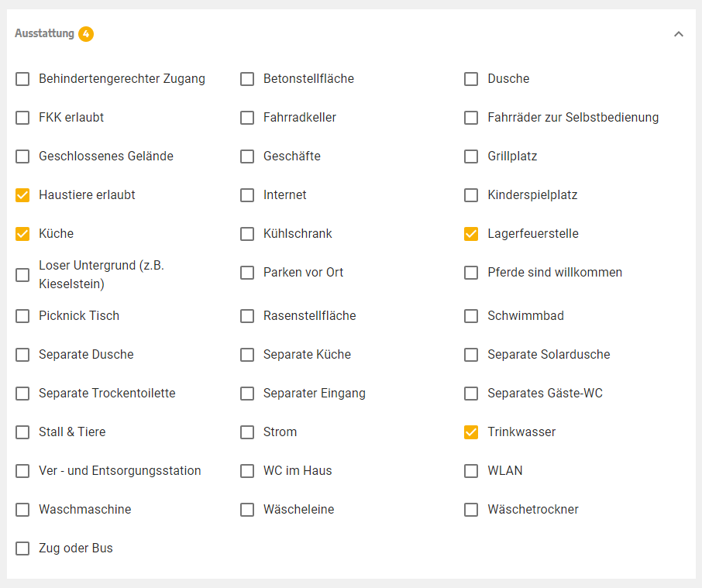Tick the Dusche checkbox

471,79
